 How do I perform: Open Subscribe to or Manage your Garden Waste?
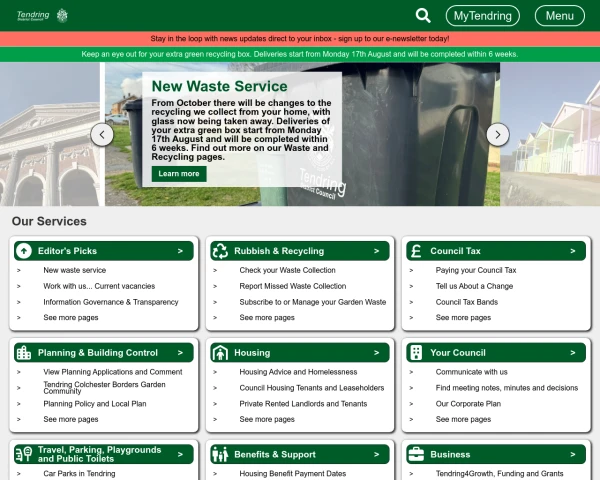pos(313,302)
